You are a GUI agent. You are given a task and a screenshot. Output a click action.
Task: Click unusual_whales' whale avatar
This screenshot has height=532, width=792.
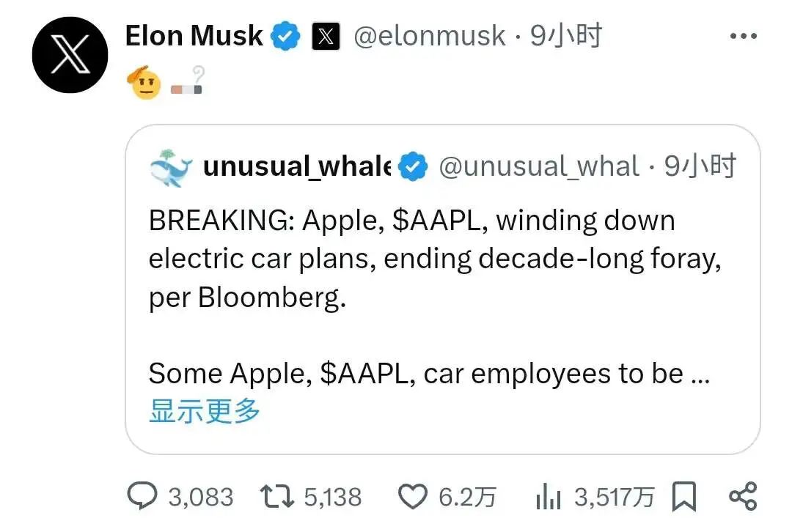point(170,166)
